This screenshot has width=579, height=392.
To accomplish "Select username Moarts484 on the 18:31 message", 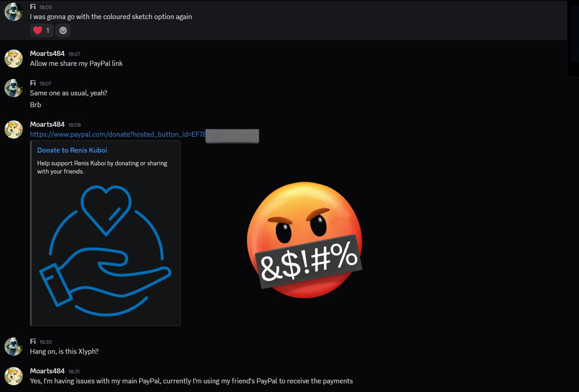I will (47, 371).
